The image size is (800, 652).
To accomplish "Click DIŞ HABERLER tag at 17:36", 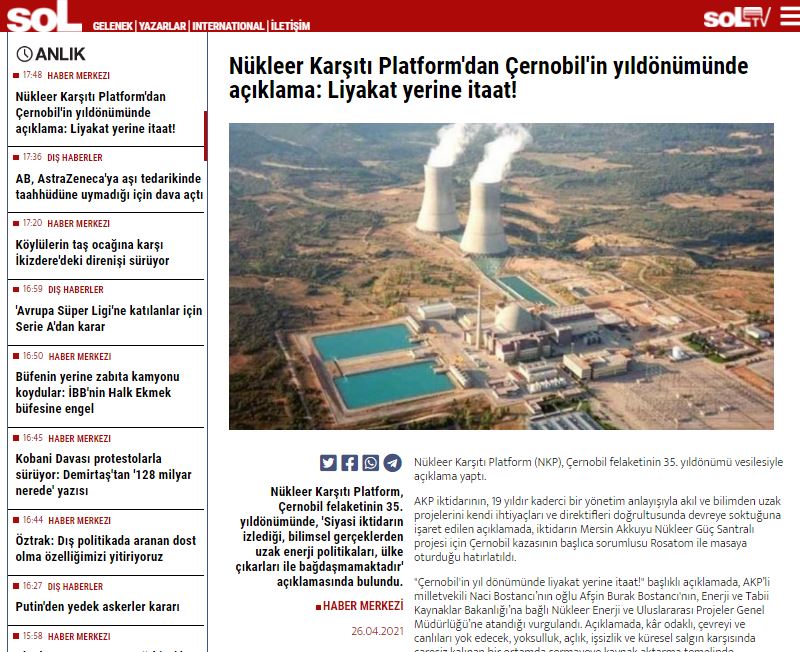I will click(75, 158).
